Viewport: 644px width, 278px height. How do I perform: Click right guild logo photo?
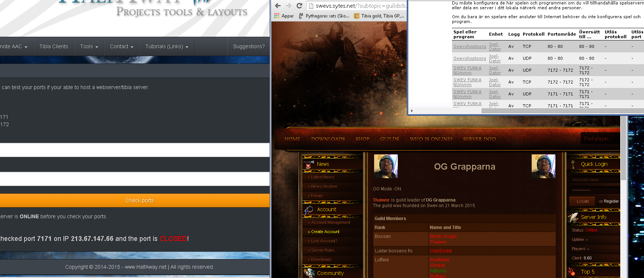tap(543, 166)
